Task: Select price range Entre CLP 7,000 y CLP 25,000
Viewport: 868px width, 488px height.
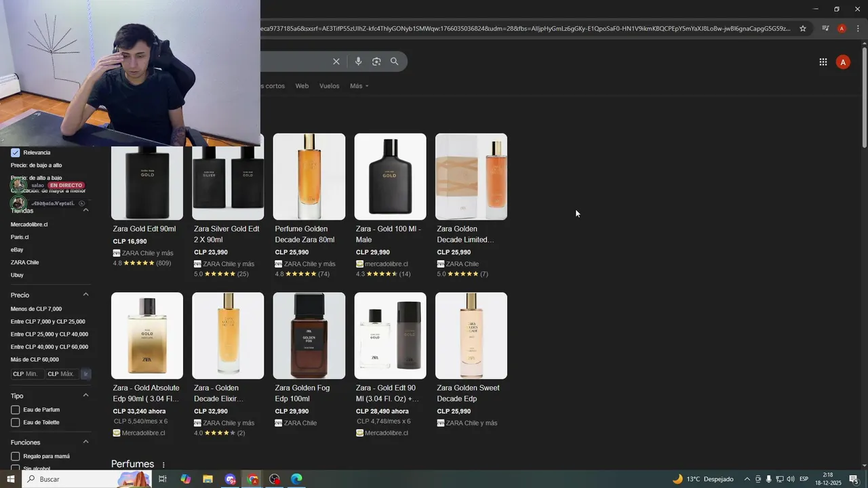Action: 47,322
